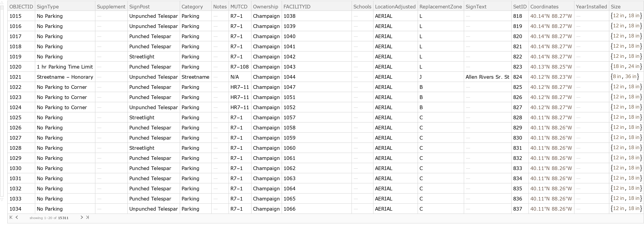Click the Coordinates column header
The height and width of the screenshot is (229, 644).
pos(544,7)
